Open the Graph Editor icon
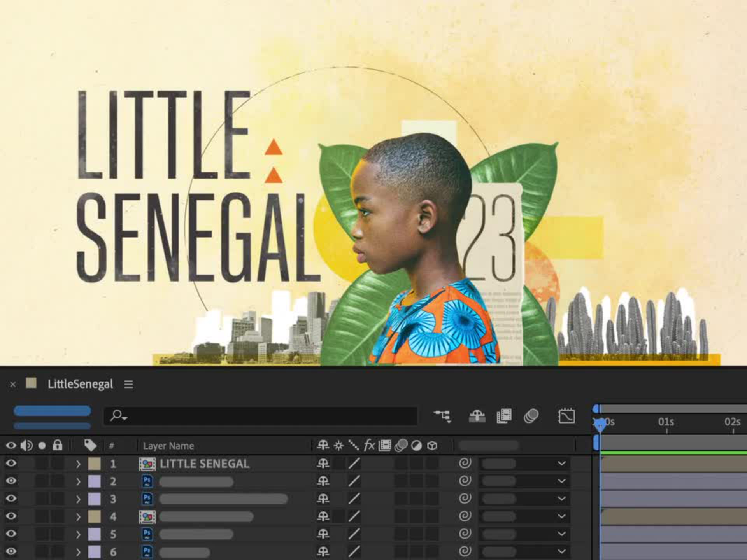The width and height of the screenshot is (747, 560). click(566, 416)
